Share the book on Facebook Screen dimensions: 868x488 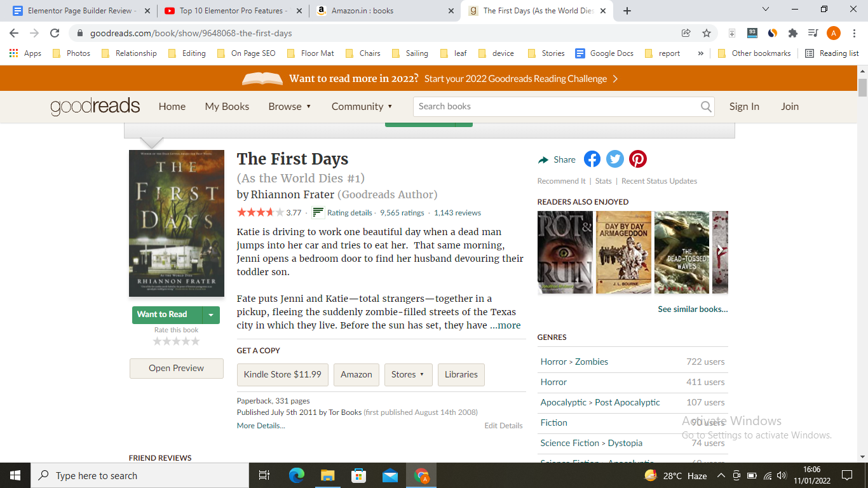pos(592,159)
